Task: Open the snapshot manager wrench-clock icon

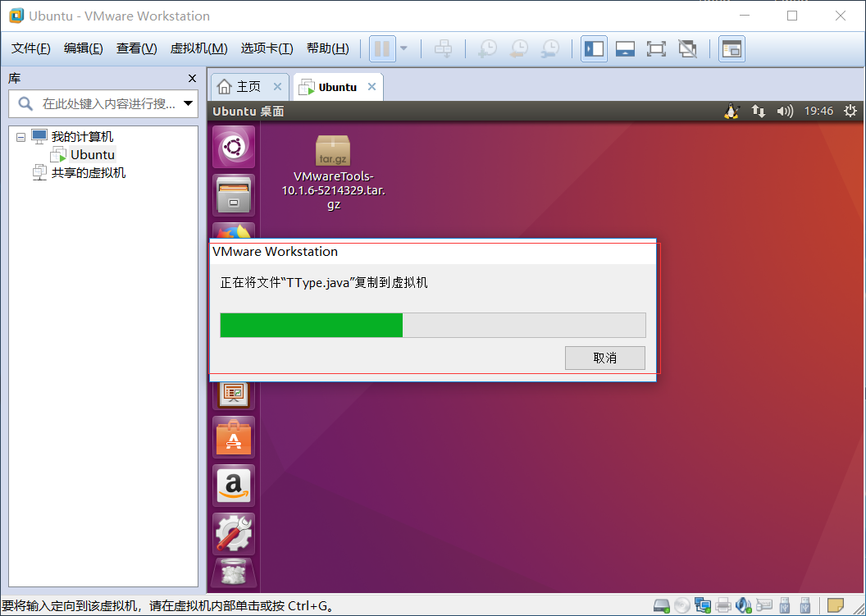Action: point(550,48)
